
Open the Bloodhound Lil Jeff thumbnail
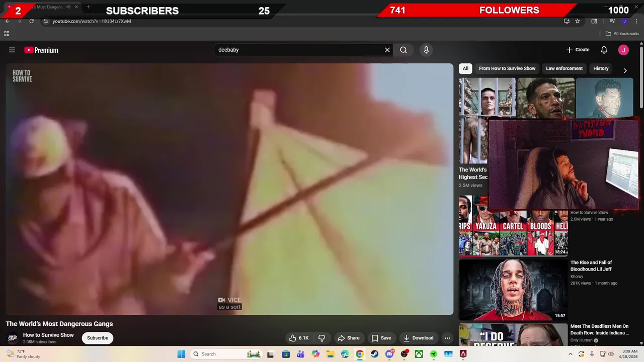[513, 290]
